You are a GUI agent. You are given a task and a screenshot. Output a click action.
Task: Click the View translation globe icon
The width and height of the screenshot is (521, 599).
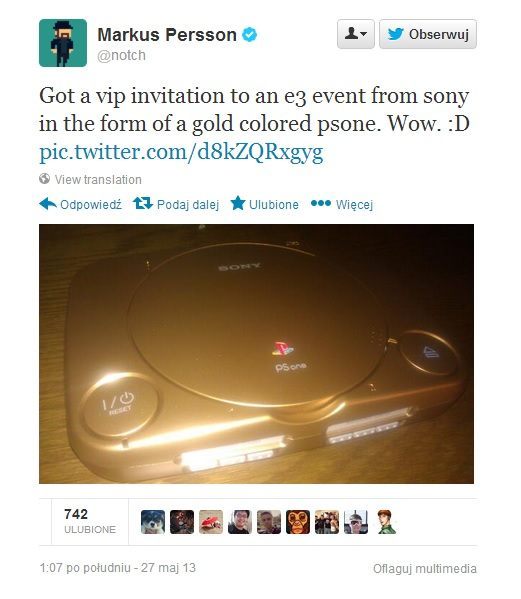pyautogui.click(x=44, y=178)
